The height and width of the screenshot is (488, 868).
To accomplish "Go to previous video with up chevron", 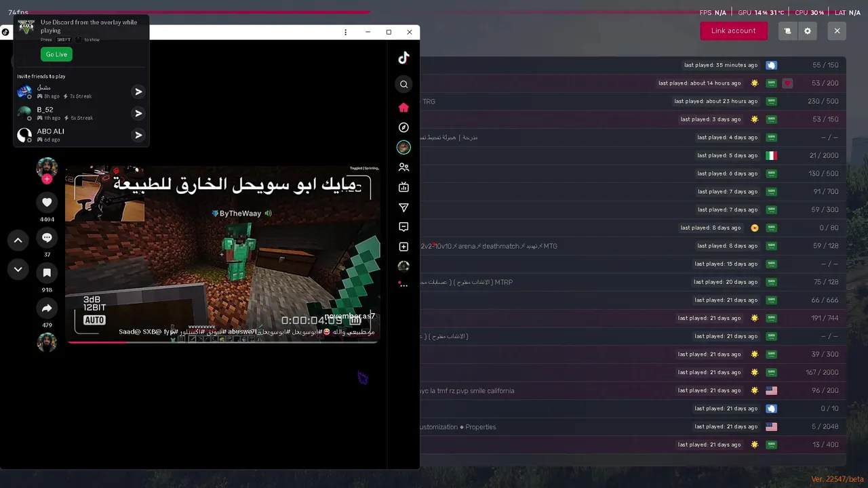I will point(18,240).
